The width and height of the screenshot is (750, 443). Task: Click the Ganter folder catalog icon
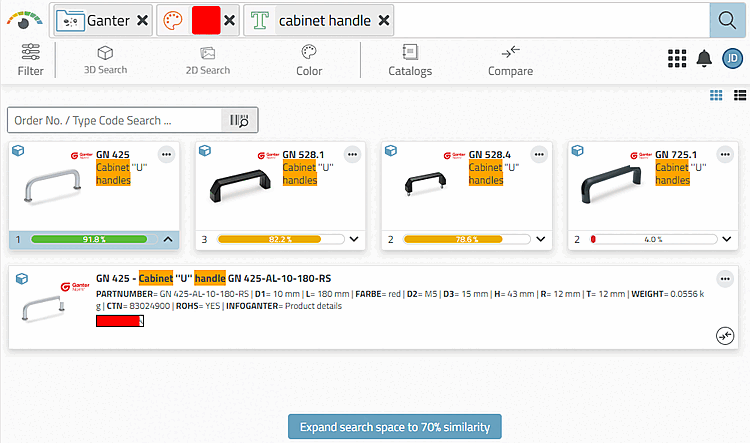click(70, 21)
